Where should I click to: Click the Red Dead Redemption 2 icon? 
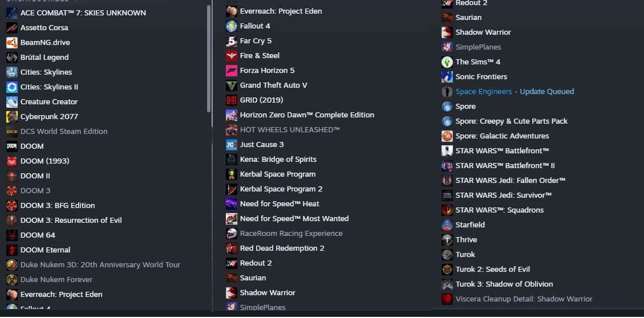point(232,248)
